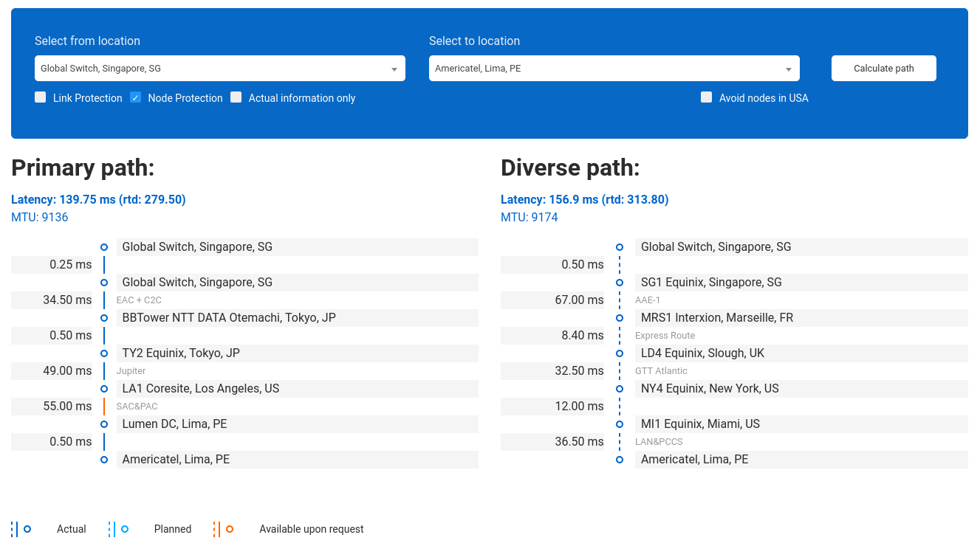Click the orange 'Available upon request' legend icon
Viewport: 980px width, 546px height.
pyautogui.click(x=223, y=529)
